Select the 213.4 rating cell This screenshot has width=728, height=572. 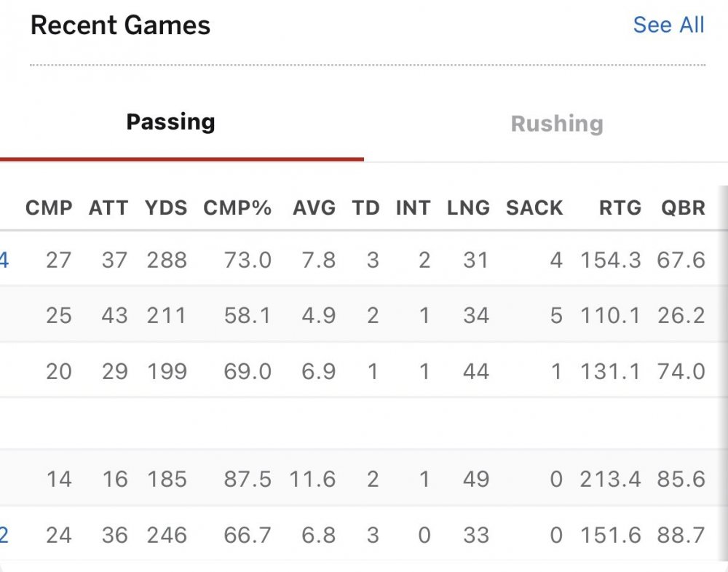pyautogui.click(x=611, y=480)
